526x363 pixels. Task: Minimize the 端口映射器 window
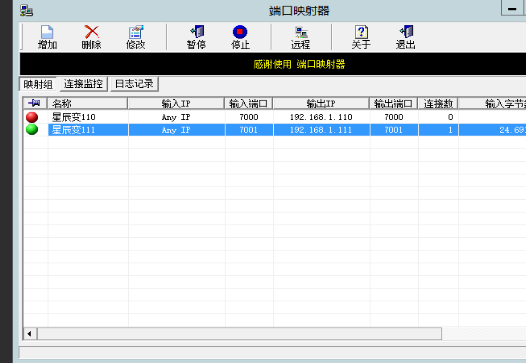tap(512, 9)
